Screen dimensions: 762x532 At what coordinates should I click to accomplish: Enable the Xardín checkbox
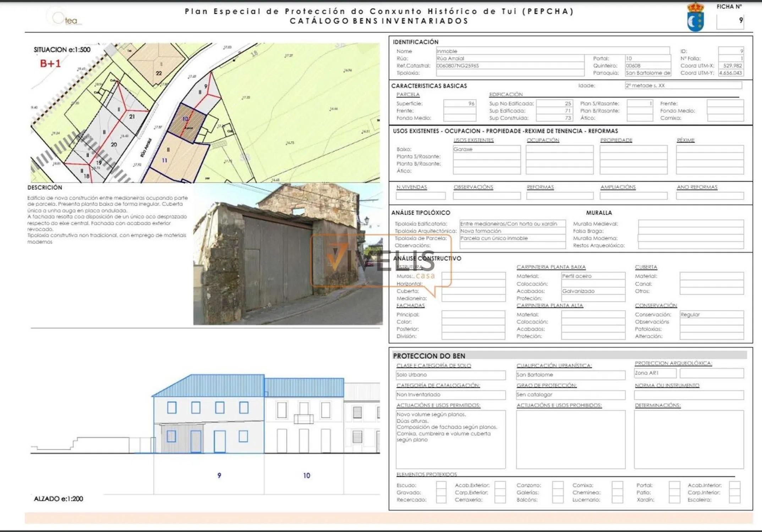[674, 500]
